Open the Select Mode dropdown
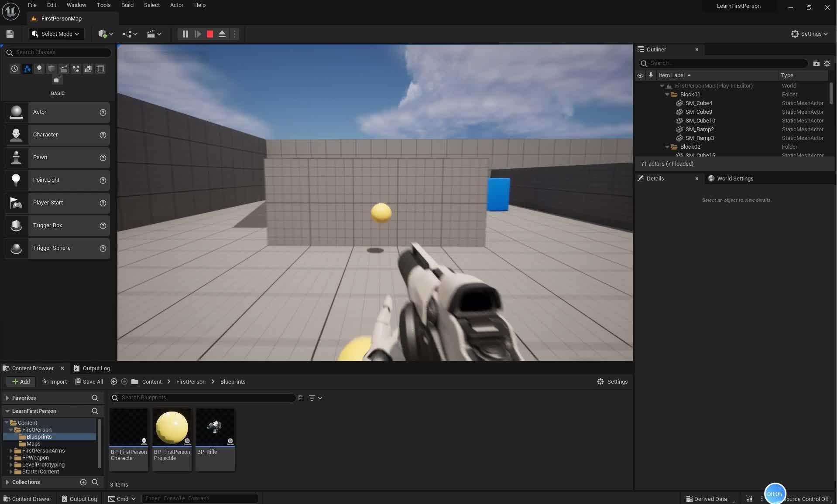 (x=56, y=34)
